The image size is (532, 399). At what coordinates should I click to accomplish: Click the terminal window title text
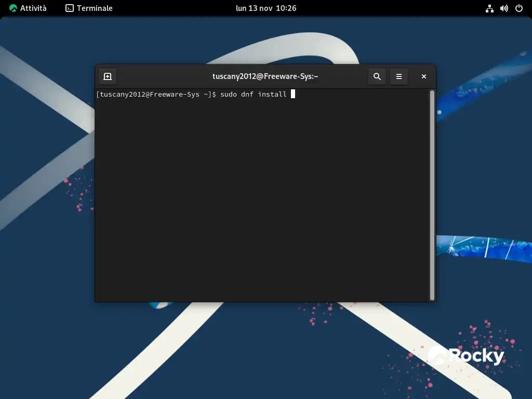coord(265,76)
